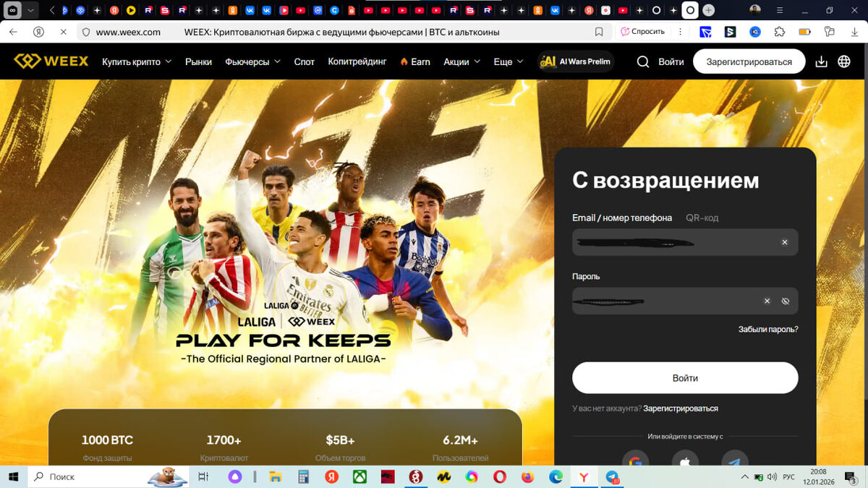The image size is (868, 488).
Task: Open the new tab plus button
Action: pos(709,10)
